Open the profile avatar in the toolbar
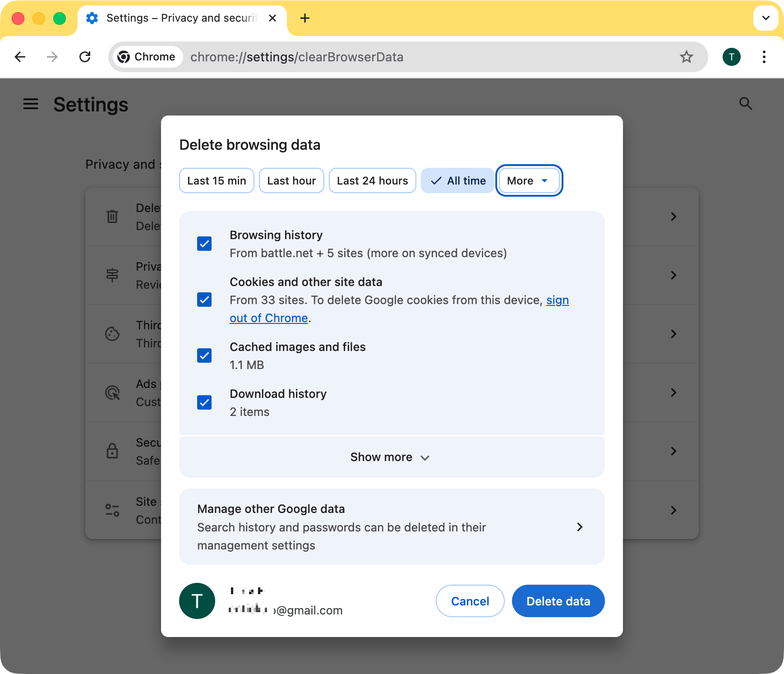This screenshot has width=784, height=674. point(731,57)
